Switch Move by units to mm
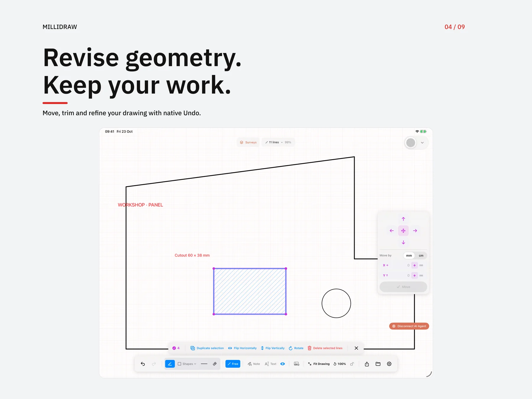This screenshot has height=399, width=532. coord(409,256)
